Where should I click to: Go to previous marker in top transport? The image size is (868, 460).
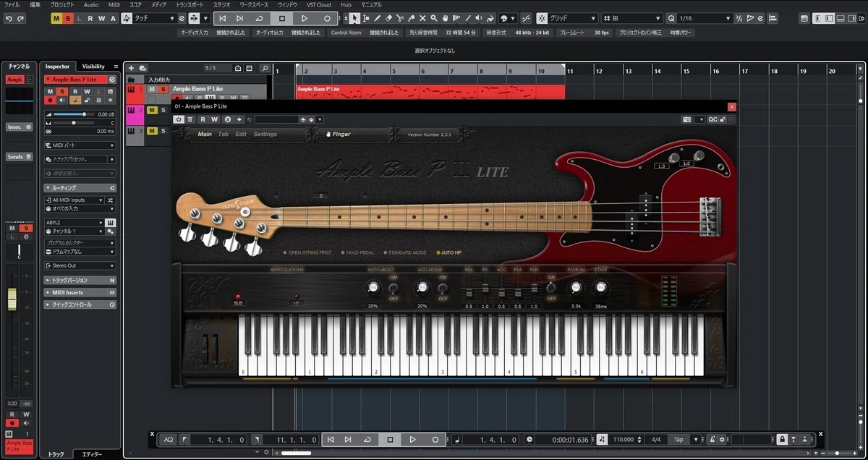[223, 18]
